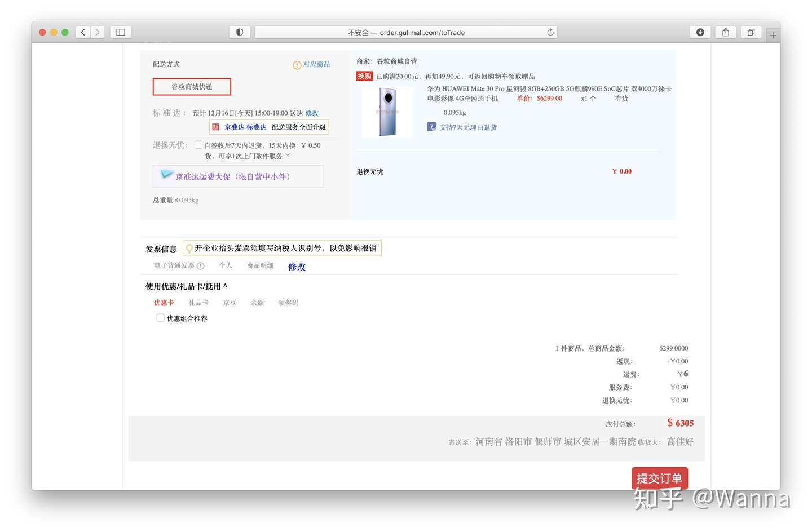Click the 总重量 :0.095kg text
The width and height of the screenshot is (812, 532).
click(175, 200)
